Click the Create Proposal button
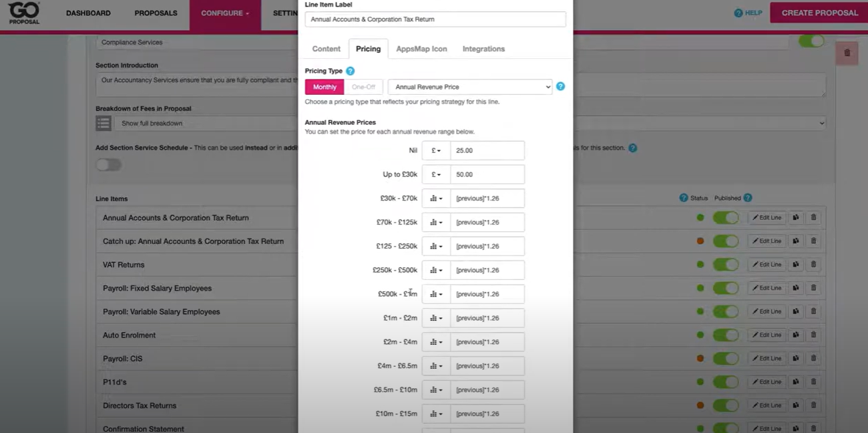Viewport: 868px width, 433px height. click(x=819, y=13)
